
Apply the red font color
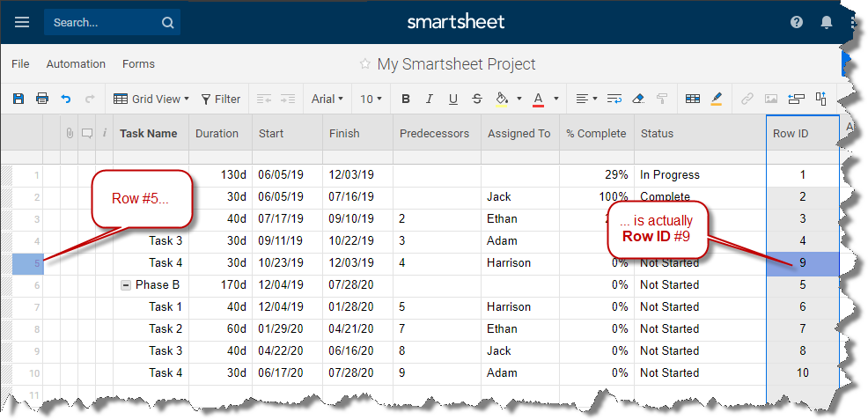[x=538, y=99]
